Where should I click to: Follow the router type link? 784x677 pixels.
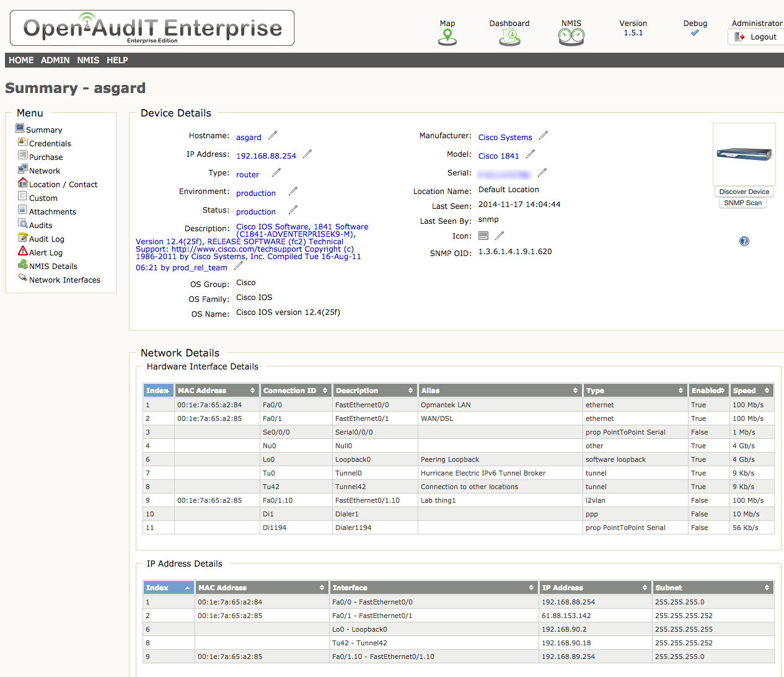click(247, 174)
